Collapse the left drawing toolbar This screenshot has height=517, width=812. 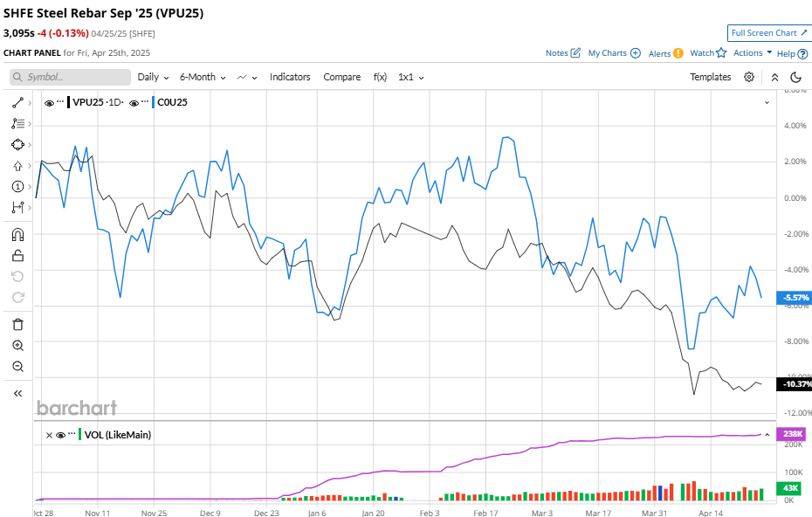point(17,394)
